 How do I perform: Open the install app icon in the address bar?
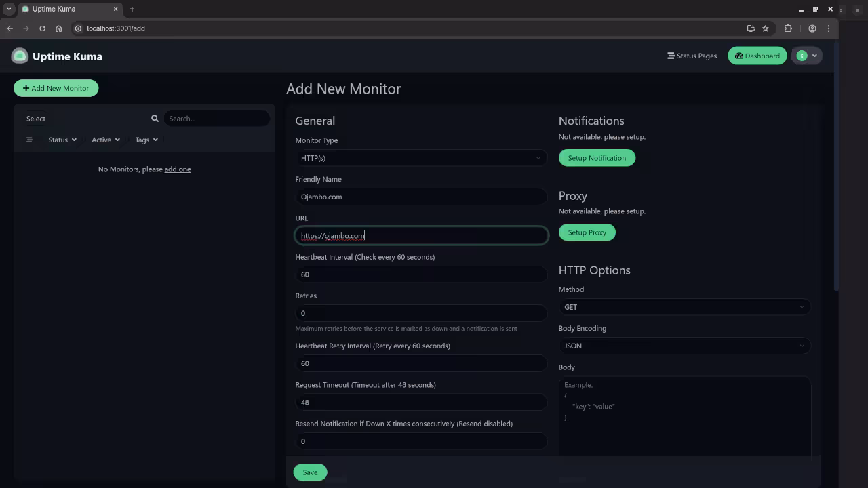tap(751, 28)
